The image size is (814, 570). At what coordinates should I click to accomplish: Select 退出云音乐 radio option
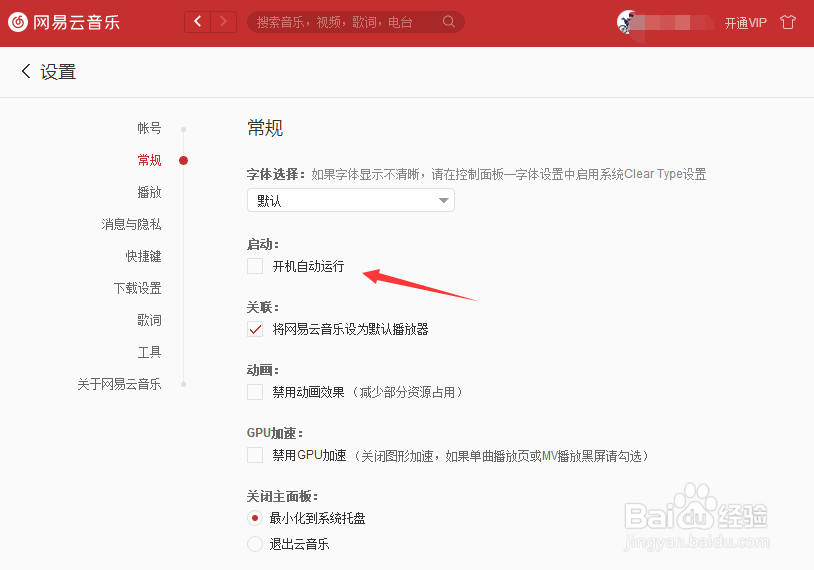pos(255,544)
